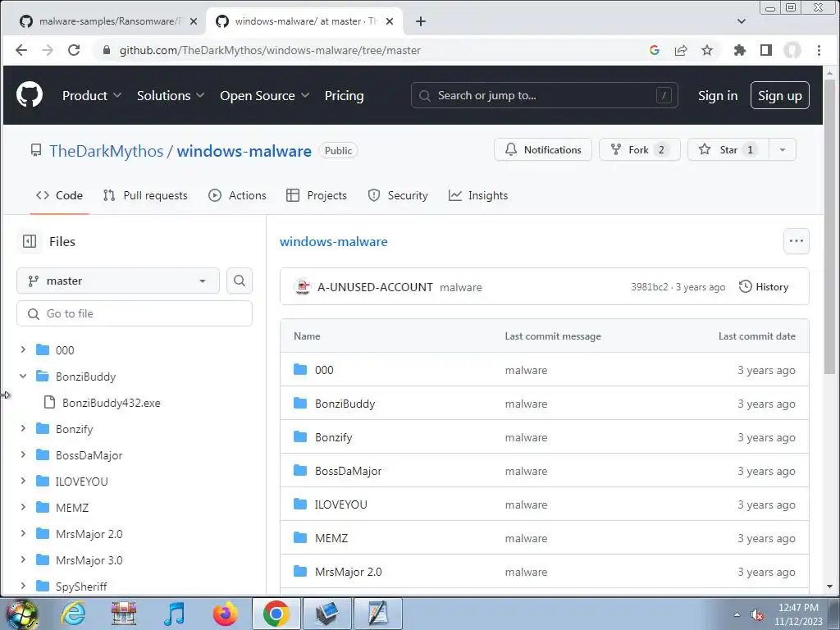This screenshot has height=630, width=840.
Task: Click the Sign up button
Action: pyautogui.click(x=779, y=95)
